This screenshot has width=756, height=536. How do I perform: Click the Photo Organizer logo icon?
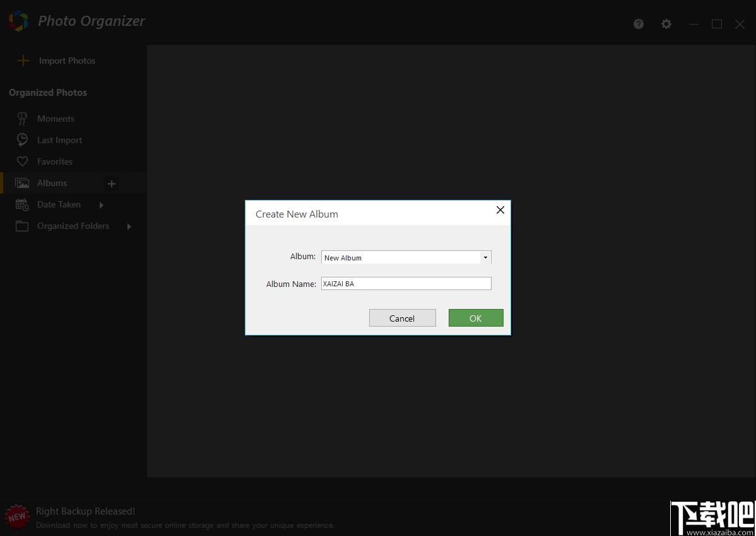[18, 21]
